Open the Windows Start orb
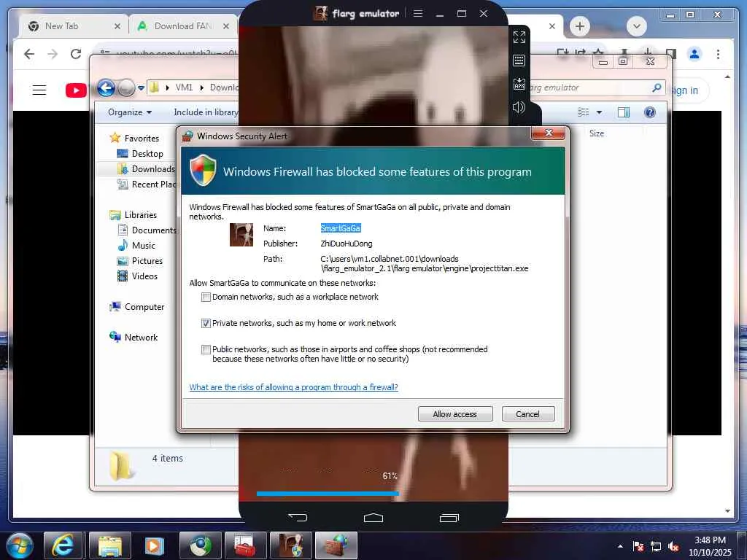 (20, 545)
